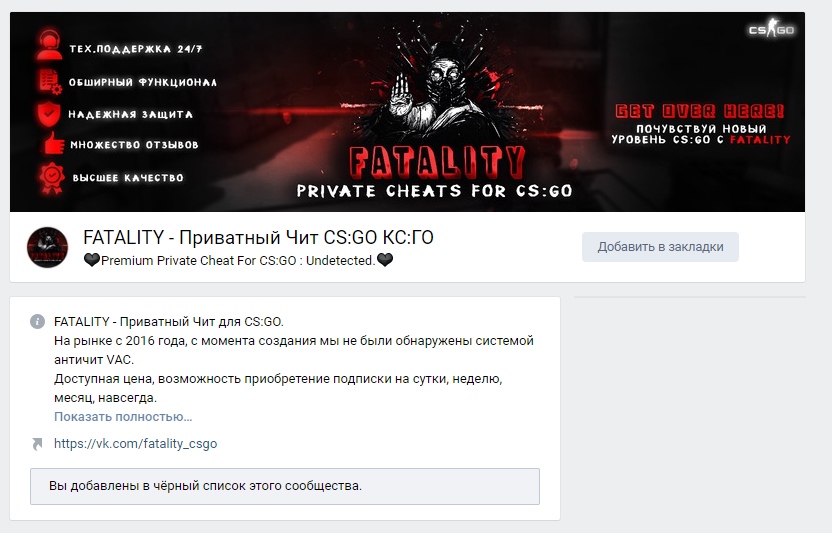
Task: Click the CS:GO logo in banner corner
Action: 772,29
